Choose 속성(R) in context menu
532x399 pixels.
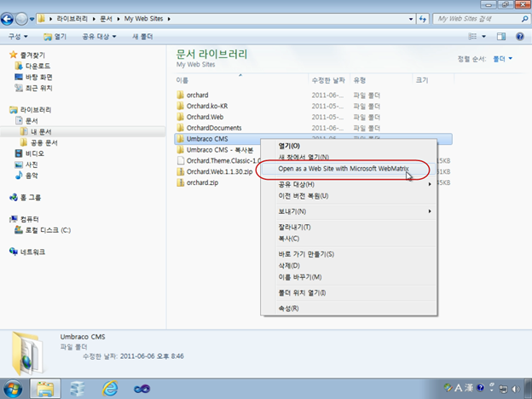349,308
